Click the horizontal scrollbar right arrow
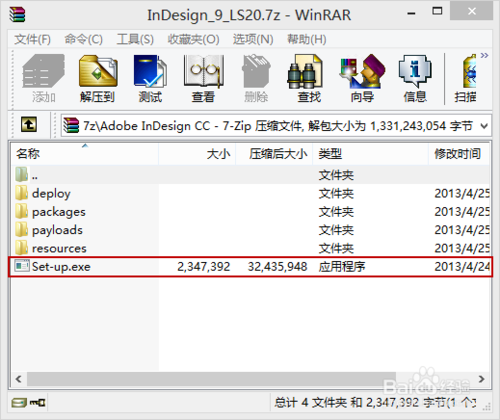The height and width of the screenshot is (420, 500). point(481,379)
